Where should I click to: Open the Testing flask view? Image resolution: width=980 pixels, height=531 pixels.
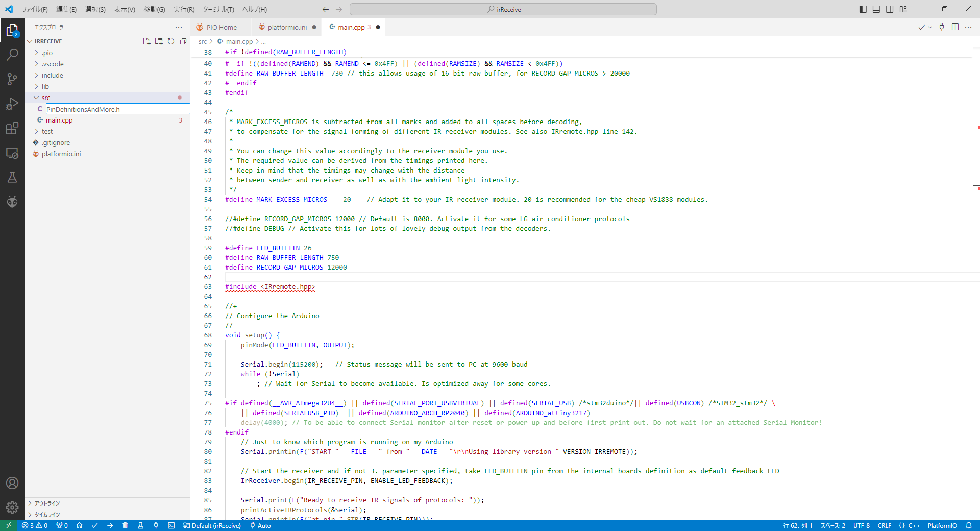[x=12, y=177]
